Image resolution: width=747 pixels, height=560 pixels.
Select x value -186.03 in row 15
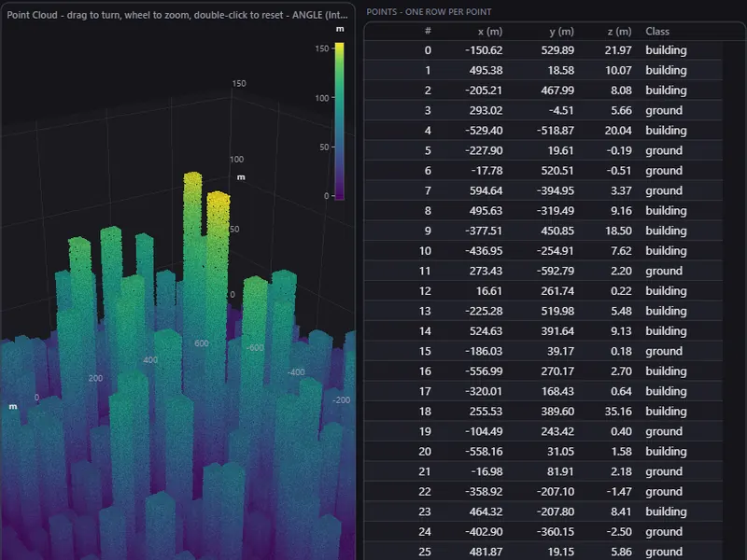pyautogui.click(x=484, y=351)
